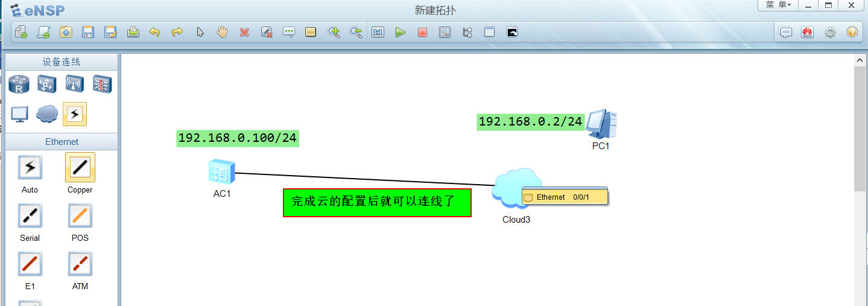Image resolution: width=868 pixels, height=306 pixels.
Task: Redo the last undone action
Action: tap(177, 32)
